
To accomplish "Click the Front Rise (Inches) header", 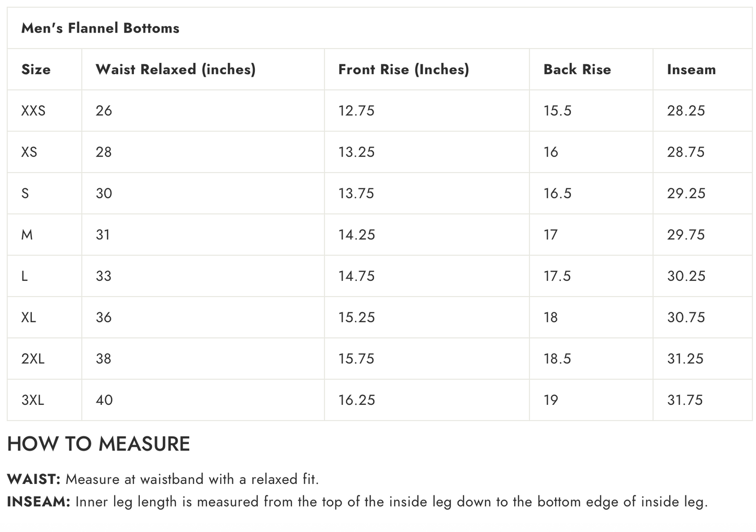I will pyautogui.click(x=403, y=70).
